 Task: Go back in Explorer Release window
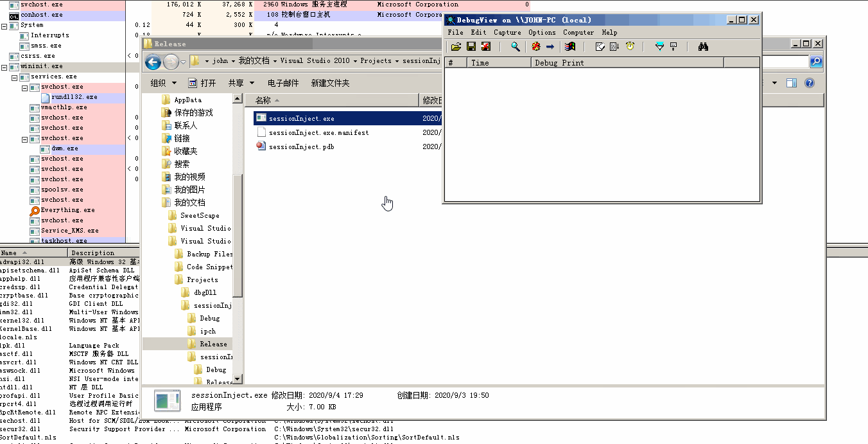[153, 62]
